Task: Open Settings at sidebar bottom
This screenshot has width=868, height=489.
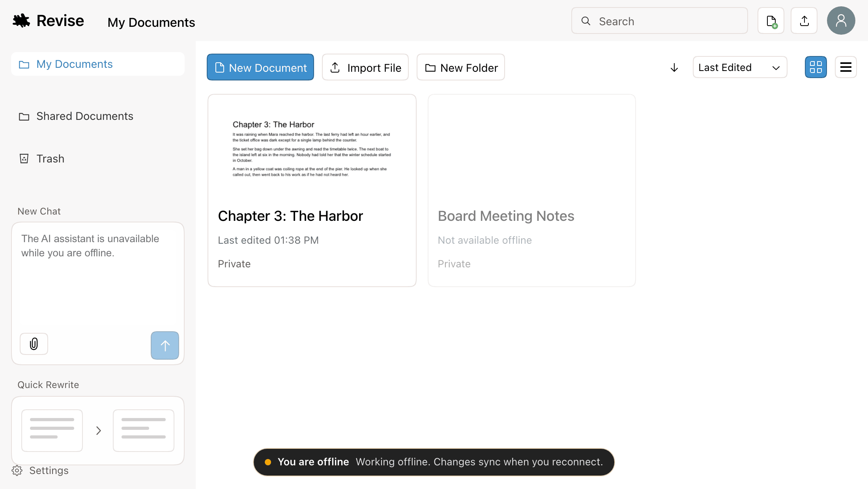Action: click(40, 470)
